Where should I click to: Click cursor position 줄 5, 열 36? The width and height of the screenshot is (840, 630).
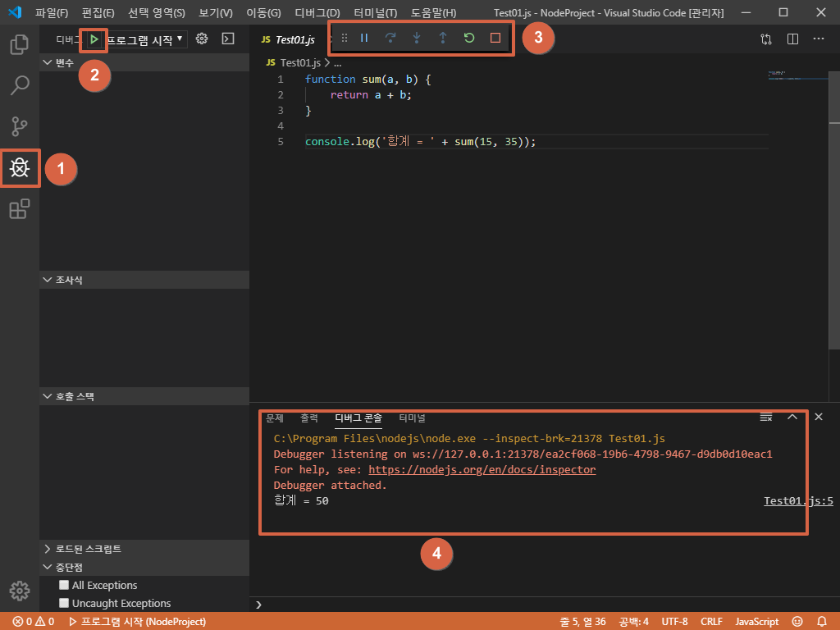583,622
